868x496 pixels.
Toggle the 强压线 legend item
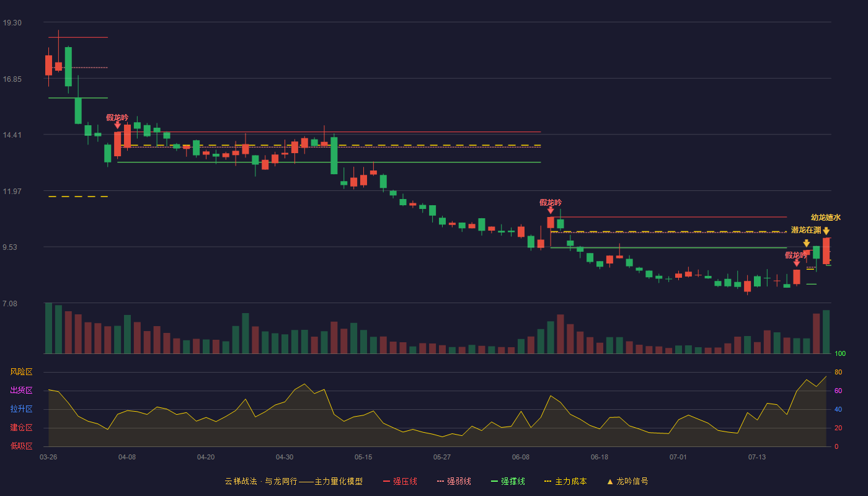(x=400, y=481)
